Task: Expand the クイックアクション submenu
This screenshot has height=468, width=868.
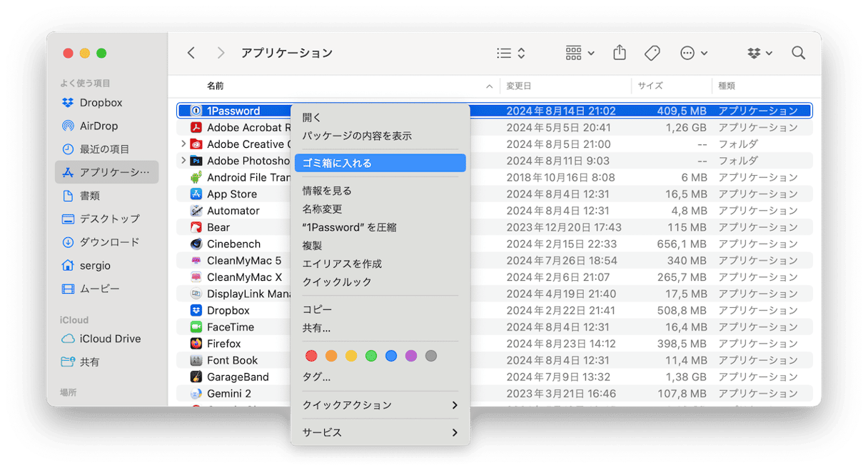Action: tap(380, 405)
